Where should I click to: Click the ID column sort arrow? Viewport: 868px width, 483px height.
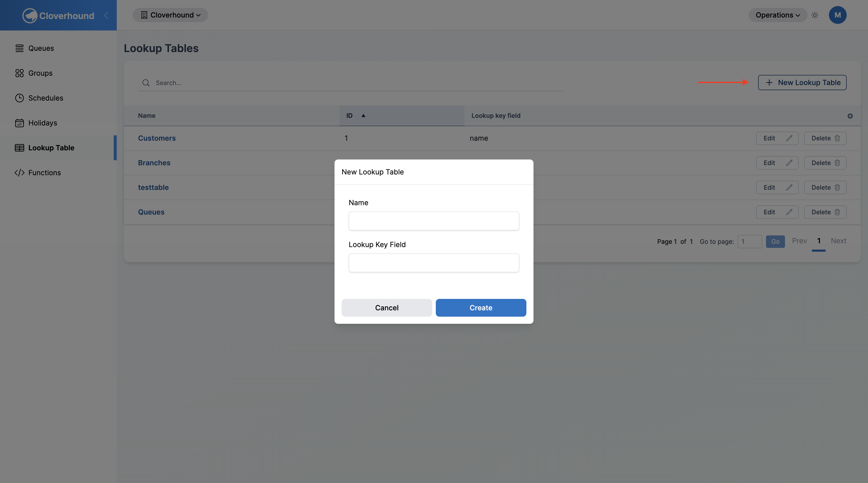(363, 116)
